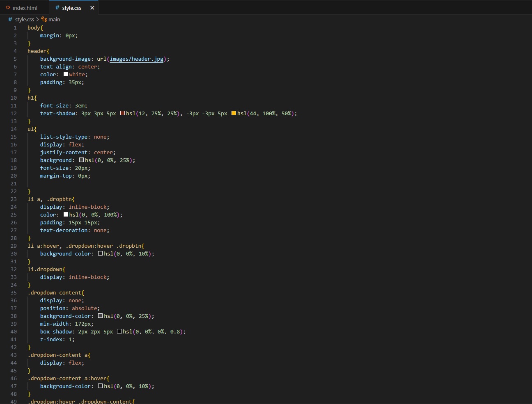532x404 pixels.
Task: Click the main symbol in breadcrumb
Action: pos(54,19)
